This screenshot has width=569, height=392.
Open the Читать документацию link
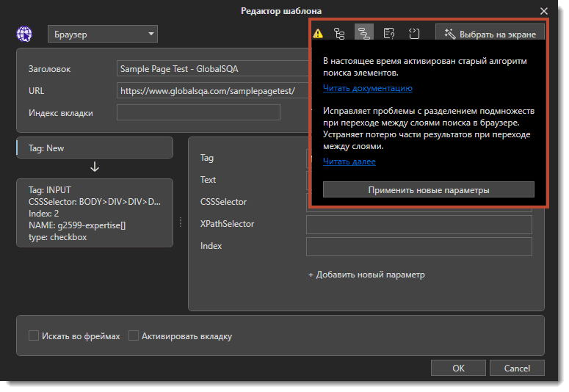click(x=367, y=88)
